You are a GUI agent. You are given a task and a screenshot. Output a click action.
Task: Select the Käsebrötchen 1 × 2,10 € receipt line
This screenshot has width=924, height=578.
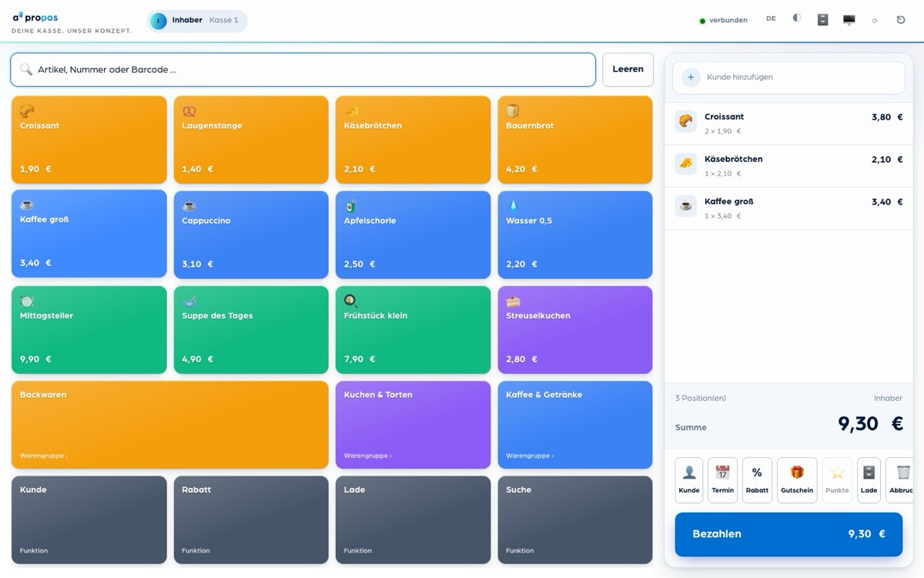tap(788, 166)
